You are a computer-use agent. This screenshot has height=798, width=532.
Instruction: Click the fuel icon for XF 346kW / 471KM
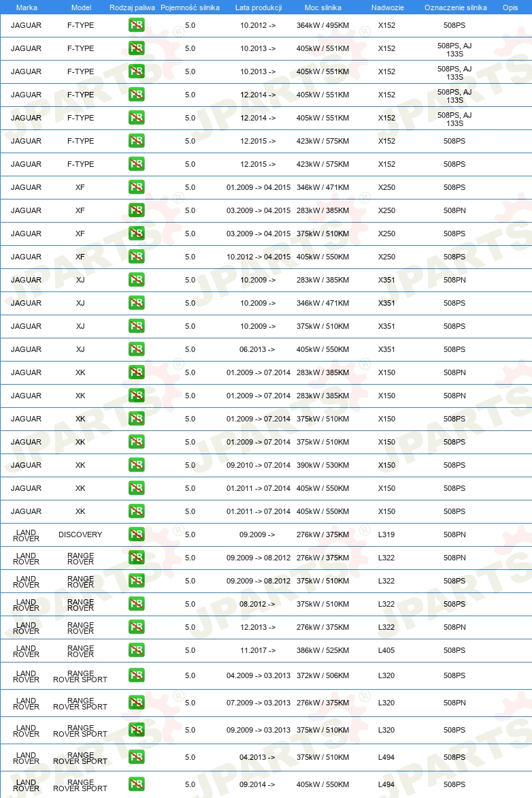(136, 187)
